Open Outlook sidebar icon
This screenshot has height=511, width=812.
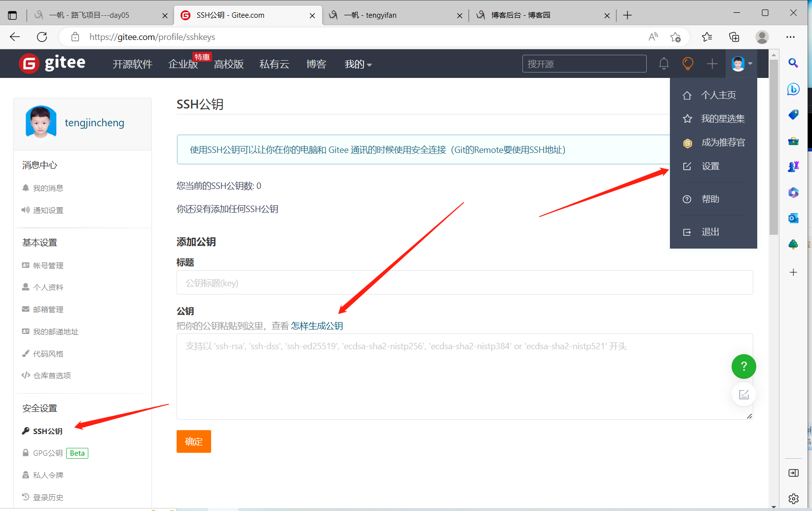793,218
